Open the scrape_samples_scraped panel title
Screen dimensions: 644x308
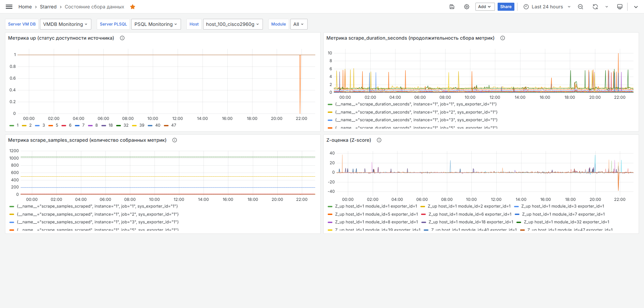coord(87,140)
